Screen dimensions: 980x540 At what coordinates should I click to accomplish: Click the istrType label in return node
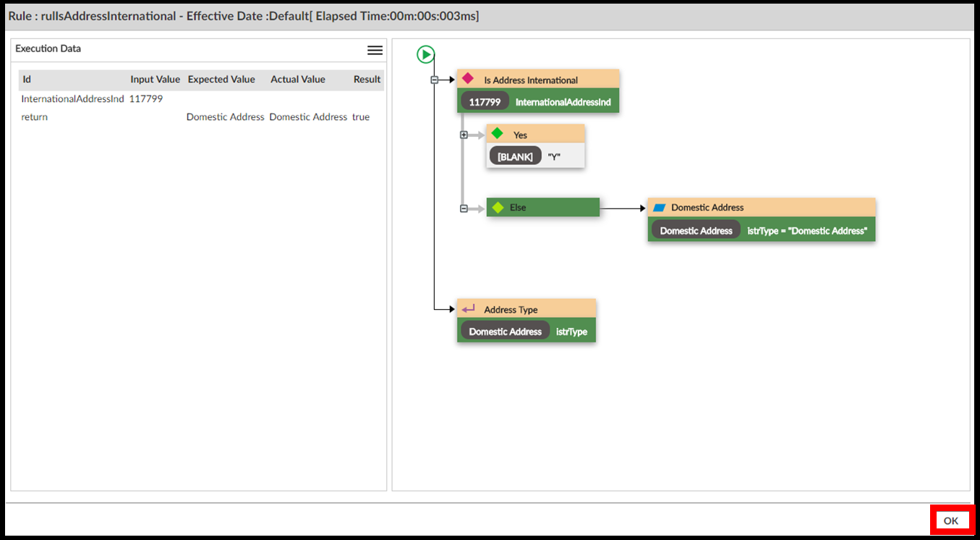click(571, 332)
